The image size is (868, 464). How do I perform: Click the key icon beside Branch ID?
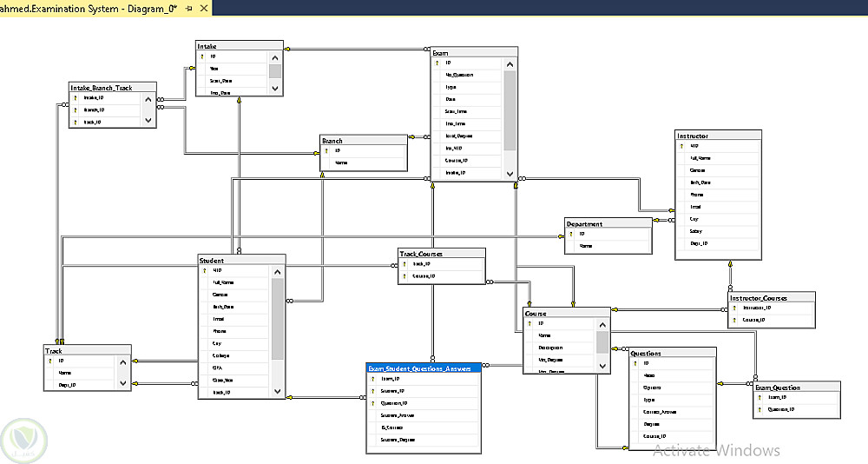(326, 151)
